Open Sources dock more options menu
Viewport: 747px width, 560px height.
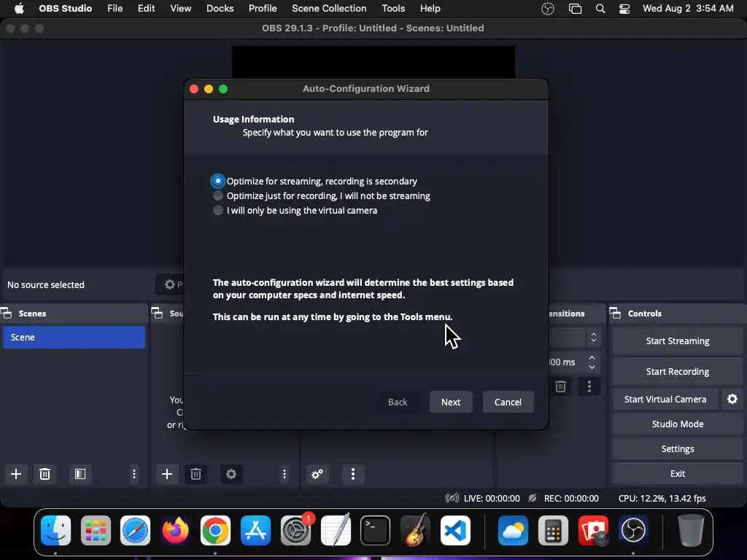285,474
